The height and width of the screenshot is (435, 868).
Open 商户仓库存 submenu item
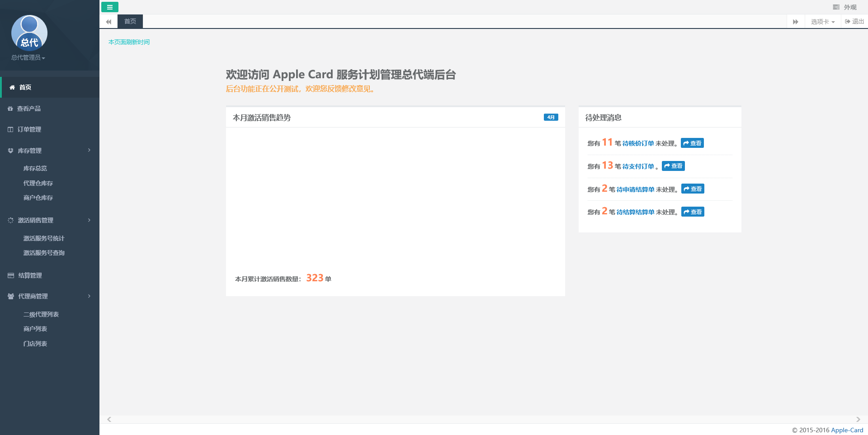(38, 198)
